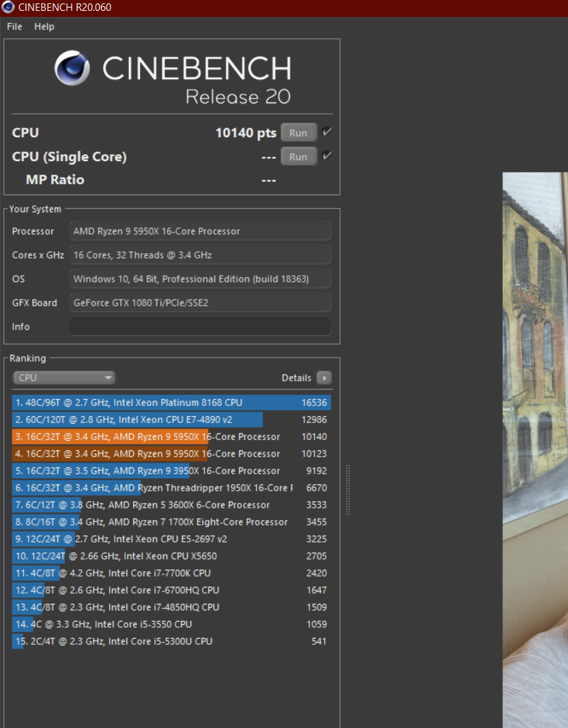Click the GFX Board field GeForce GTX 1080 Ti
568x728 pixels.
tap(200, 303)
